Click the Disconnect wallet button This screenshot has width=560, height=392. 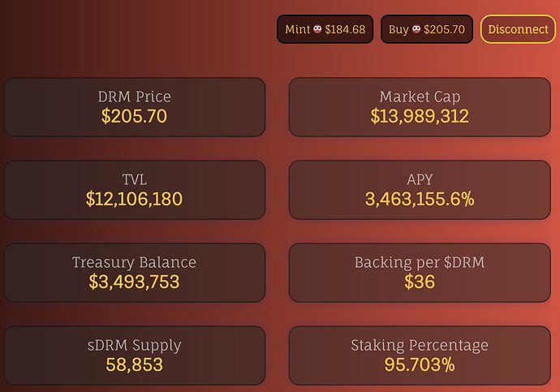(x=518, y=29)
